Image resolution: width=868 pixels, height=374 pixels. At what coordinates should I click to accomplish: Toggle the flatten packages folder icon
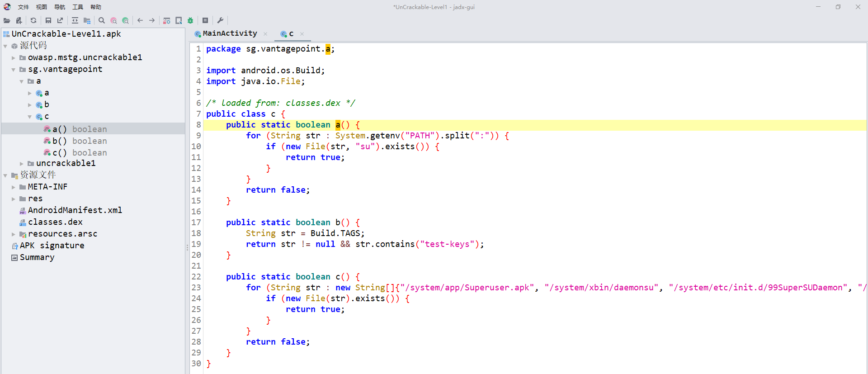(x=87, y=20)
